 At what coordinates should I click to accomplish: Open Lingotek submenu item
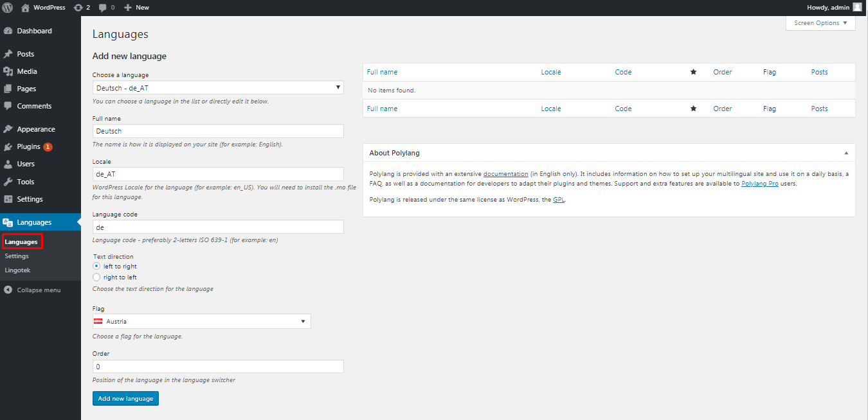click(17, 270)
